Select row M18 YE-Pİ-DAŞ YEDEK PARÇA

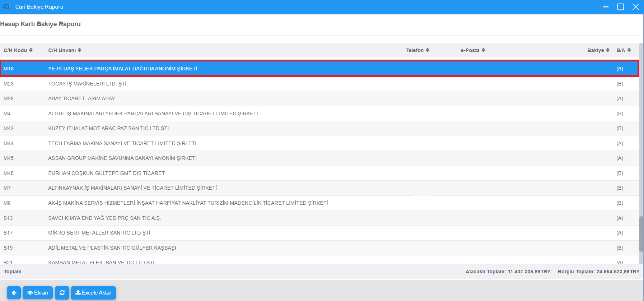pyautogui.click(x=319, y=69)
